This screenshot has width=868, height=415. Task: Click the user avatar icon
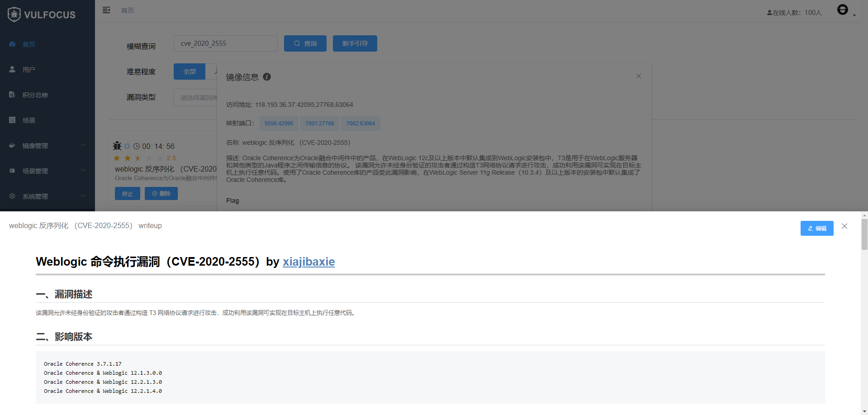tap(843, 10)
